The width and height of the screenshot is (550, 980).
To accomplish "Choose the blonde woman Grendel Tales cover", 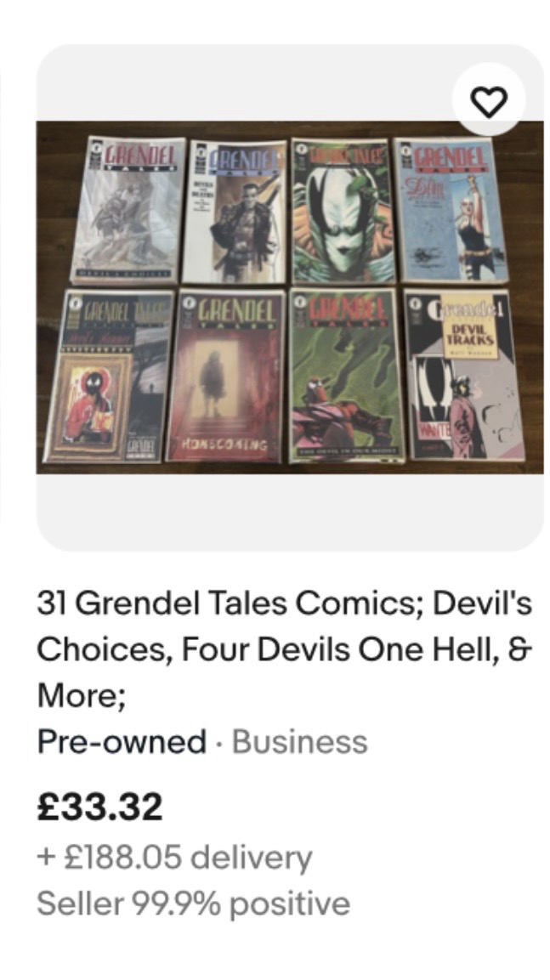I will 450,209.
